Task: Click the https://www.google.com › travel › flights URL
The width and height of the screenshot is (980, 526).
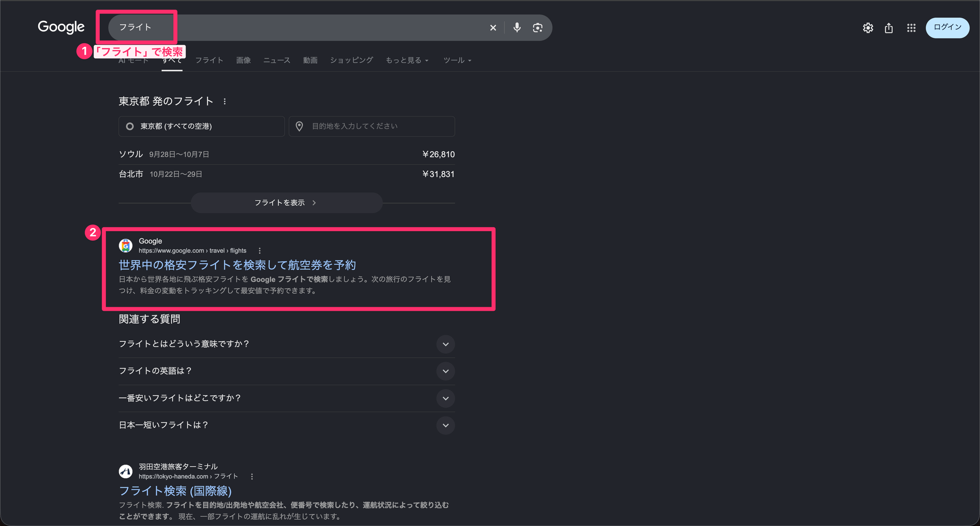Action: [192, 251]
